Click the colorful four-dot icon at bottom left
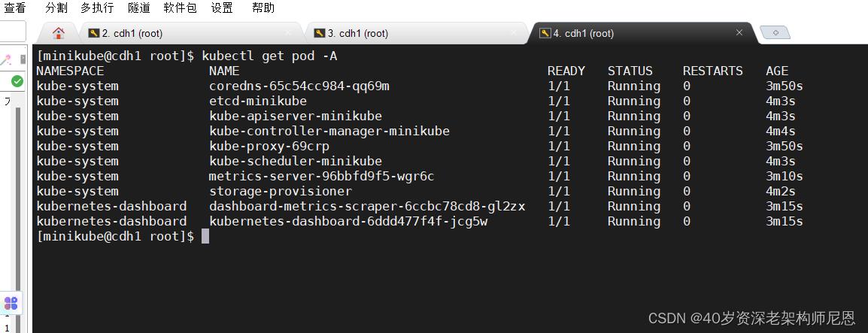Image resolution: width=868 pixels, height=333 pixels. tap(11, 303)
